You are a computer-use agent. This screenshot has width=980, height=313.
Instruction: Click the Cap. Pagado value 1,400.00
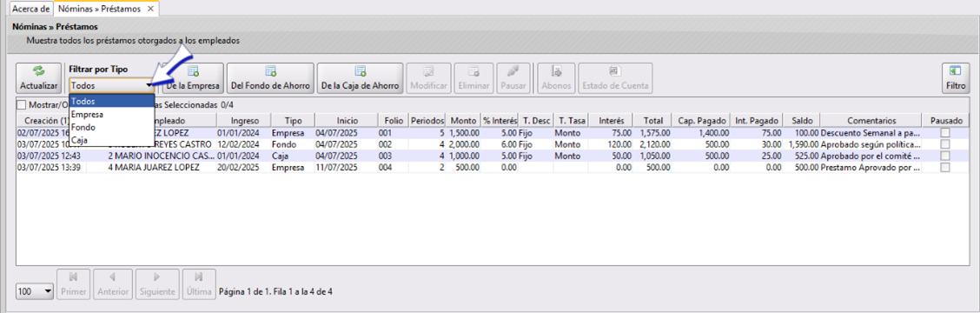click(x=714, y=133)
